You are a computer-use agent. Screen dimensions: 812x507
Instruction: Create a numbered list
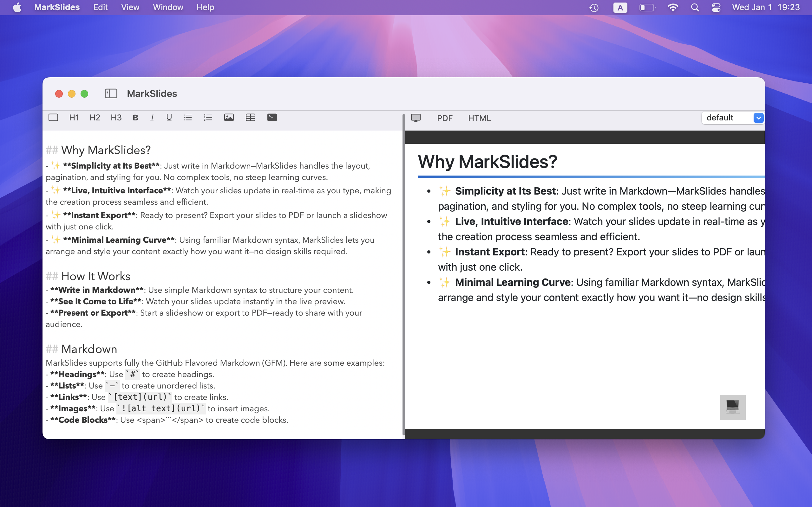208,117
